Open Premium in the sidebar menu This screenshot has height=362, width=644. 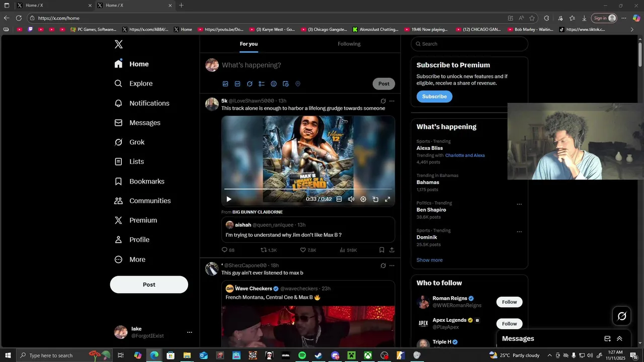[x=135, y=220]
